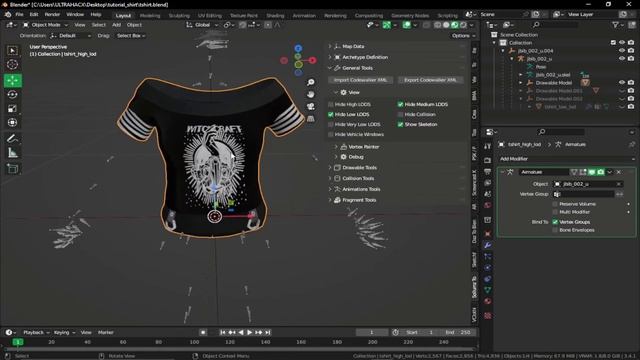Choose the Add Cube tool

coord(13,169)
